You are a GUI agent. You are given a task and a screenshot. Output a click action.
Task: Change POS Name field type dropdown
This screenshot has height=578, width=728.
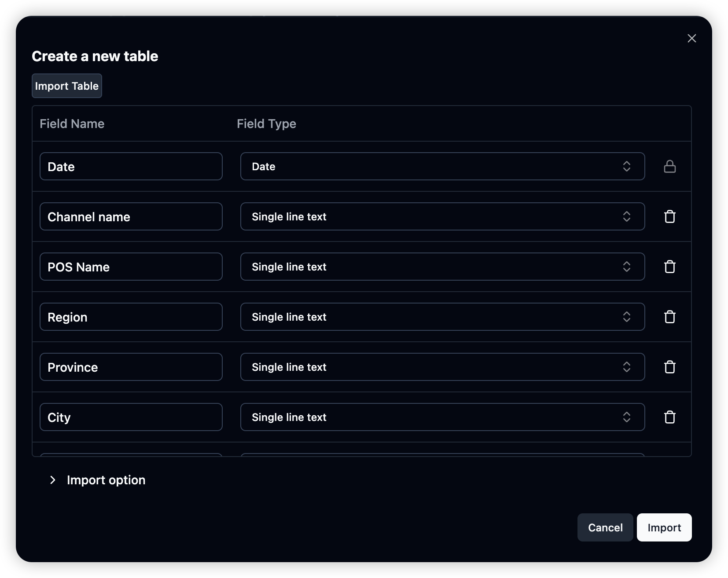pos(442,267)
